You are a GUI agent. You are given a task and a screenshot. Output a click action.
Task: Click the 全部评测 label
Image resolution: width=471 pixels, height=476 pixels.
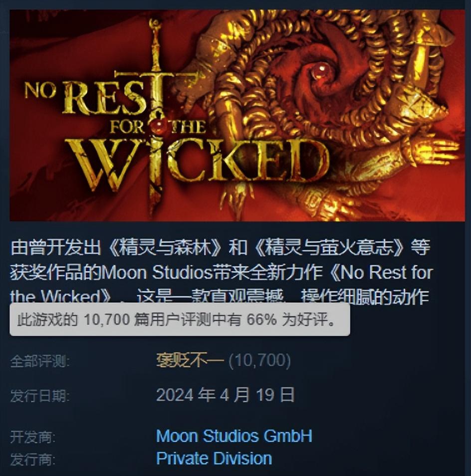coord(40,361)
